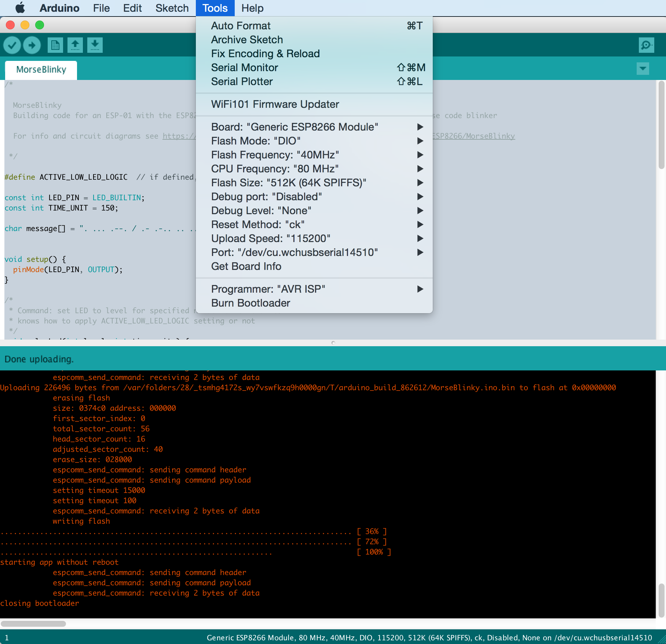Image resolution: width=666 pixels, height=644 pixels.
Task: Launch the WiFi101 Firmware Updater
Action: coord(314,104)
